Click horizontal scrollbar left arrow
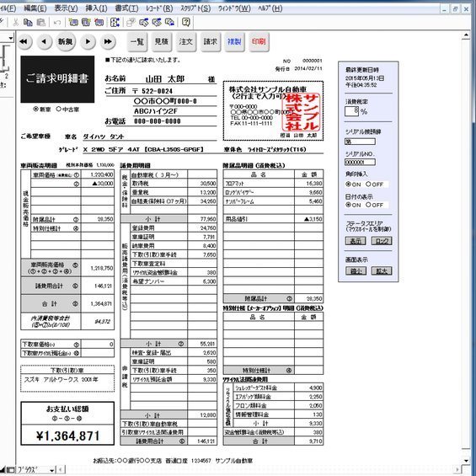The width and height of the screenshot is (476, 476). [x=61, y=470]
